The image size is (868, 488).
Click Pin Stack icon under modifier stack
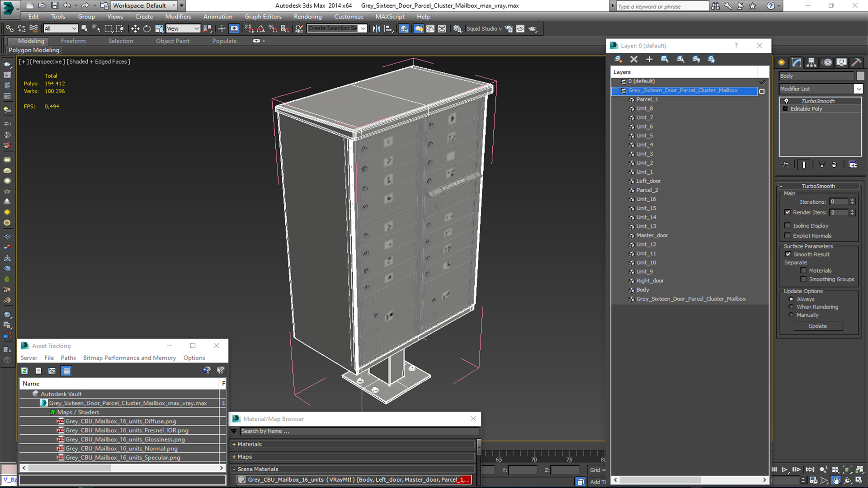click(786, 164)
